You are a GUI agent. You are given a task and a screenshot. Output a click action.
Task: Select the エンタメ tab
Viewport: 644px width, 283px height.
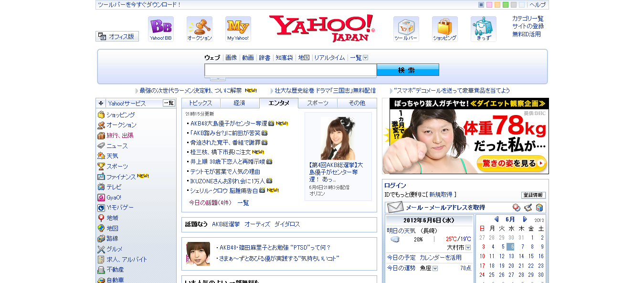coord(279,103)
